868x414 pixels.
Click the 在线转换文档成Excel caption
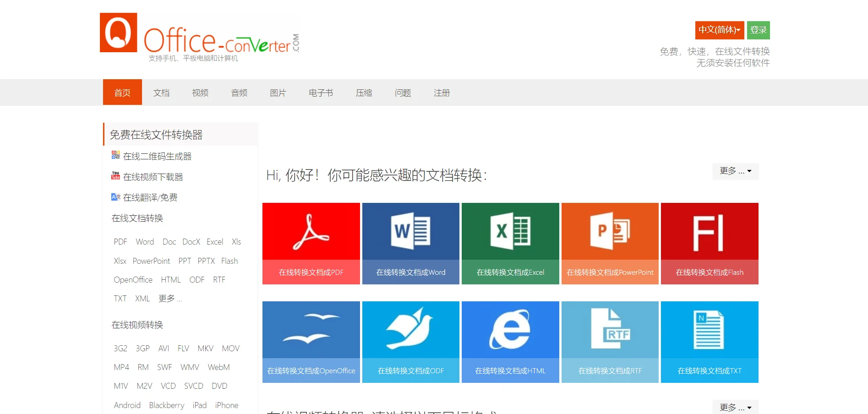pyautogui.click(x=510, y=272)
